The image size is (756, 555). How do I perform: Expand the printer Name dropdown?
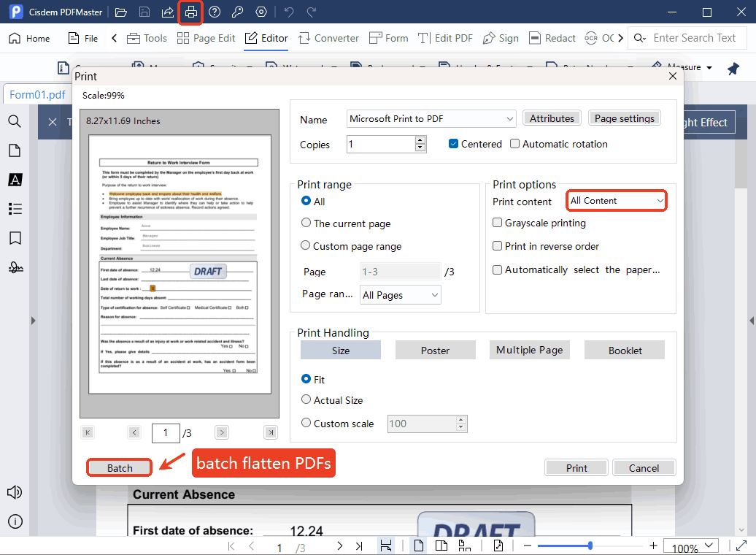coord(509,119)
